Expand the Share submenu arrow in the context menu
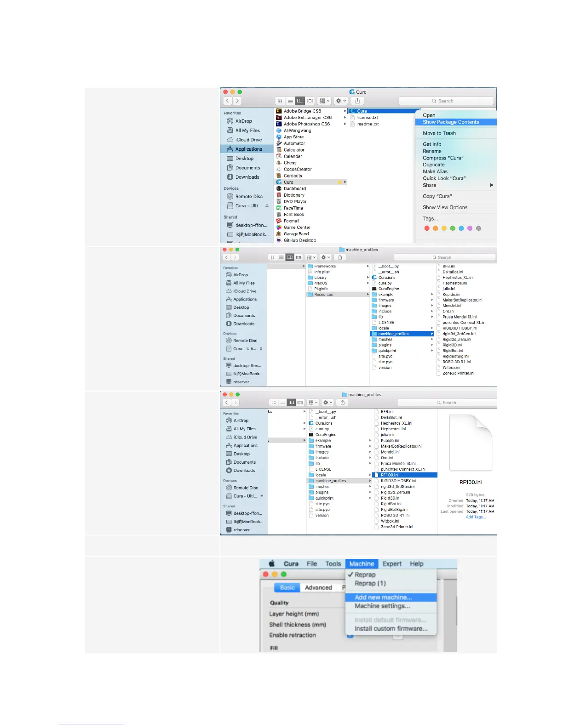The image size is (563, 728). tap(492, 185)
